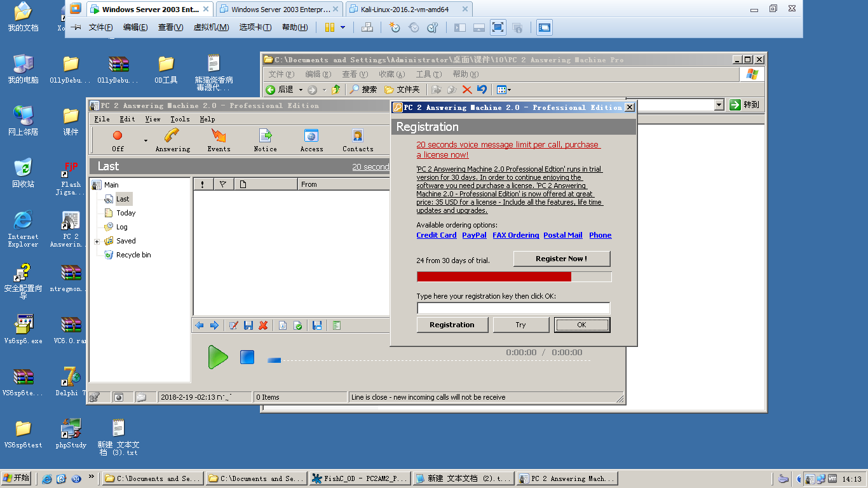The width and height of the screenshot is (868, 488).
Task: Click the Registration button in the dialog
Action: point(452,325)
